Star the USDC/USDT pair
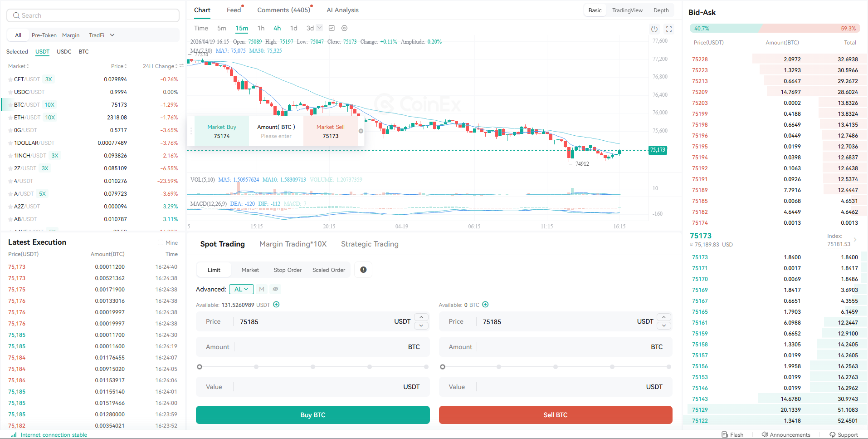Screen dimensions: 868x439 click(x=10, y=92)
